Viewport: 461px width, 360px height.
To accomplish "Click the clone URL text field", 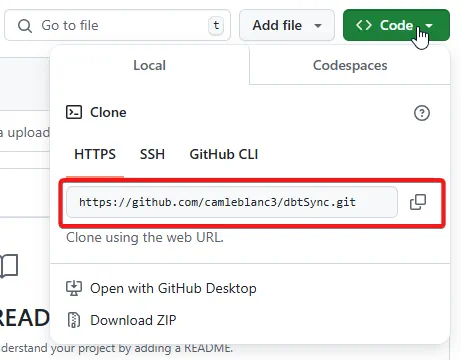I will pos(232,202).
